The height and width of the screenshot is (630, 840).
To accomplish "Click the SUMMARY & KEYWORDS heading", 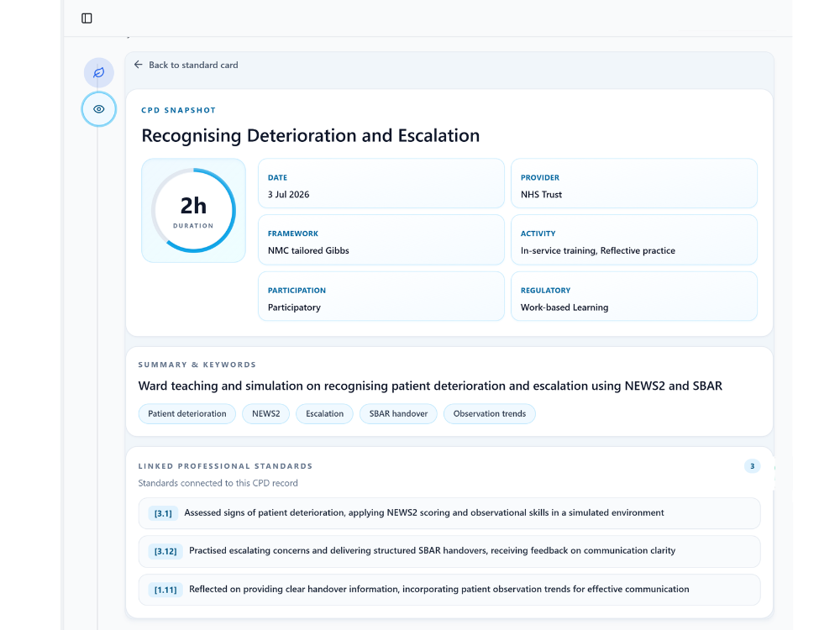I will tap(197, 365).
